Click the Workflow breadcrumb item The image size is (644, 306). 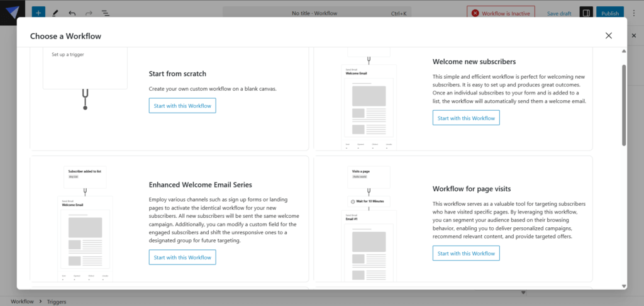point(22,302)
